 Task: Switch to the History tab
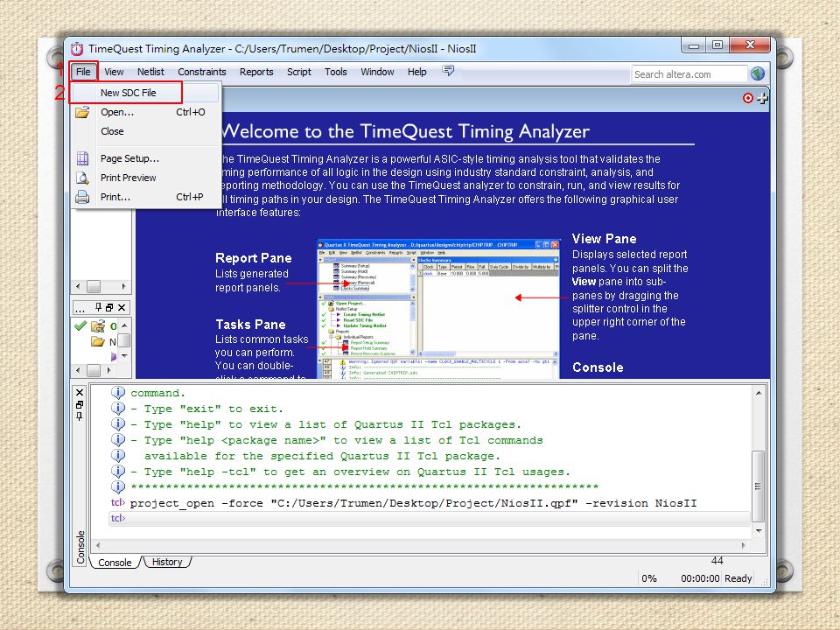pos(167,562)
